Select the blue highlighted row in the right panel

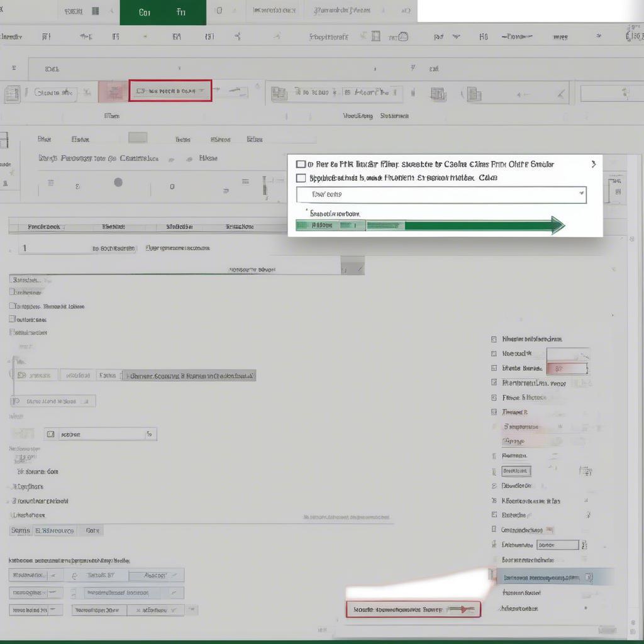(555, 577)
